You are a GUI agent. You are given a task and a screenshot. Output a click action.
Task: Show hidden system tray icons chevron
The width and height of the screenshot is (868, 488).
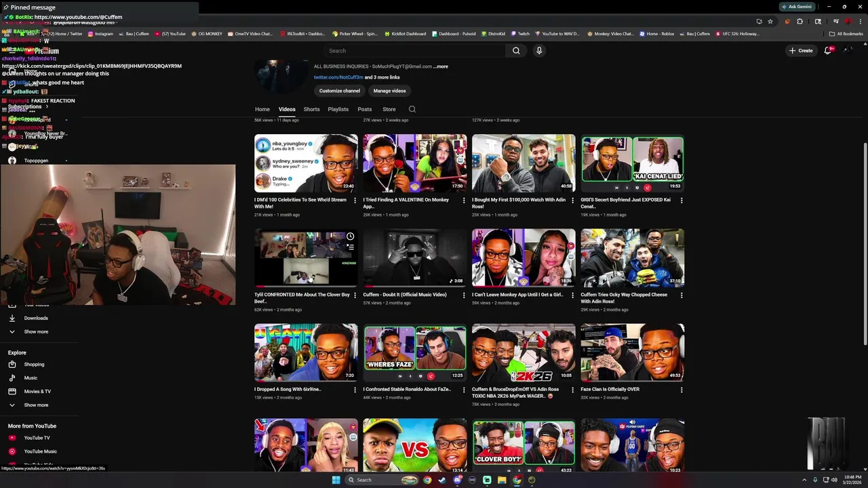[805, 480]
